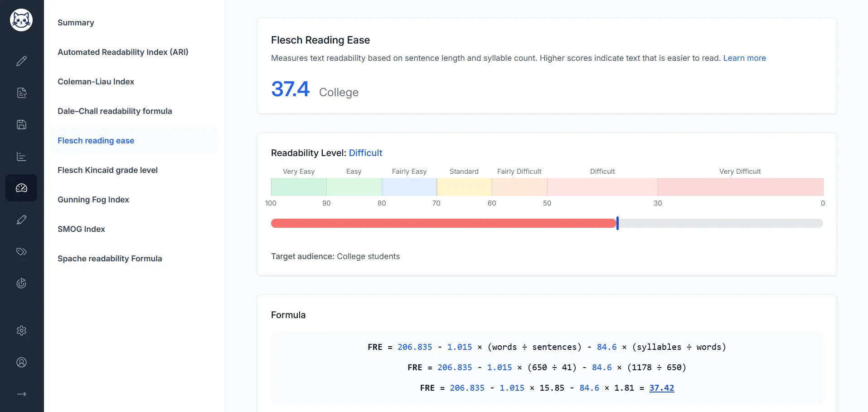
Task: Click the 37.42 result link
Action: click(661, 388)
